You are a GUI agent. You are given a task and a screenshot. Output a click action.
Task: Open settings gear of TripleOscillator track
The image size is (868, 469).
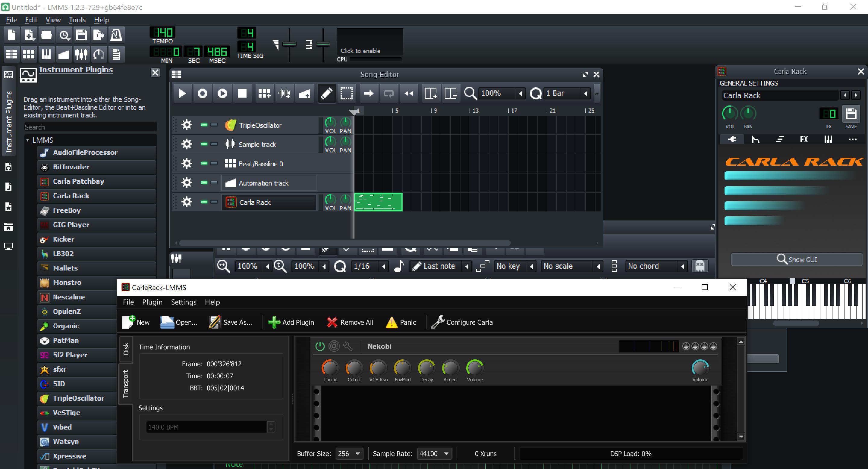pyautogui.click(x=187, y=125)
